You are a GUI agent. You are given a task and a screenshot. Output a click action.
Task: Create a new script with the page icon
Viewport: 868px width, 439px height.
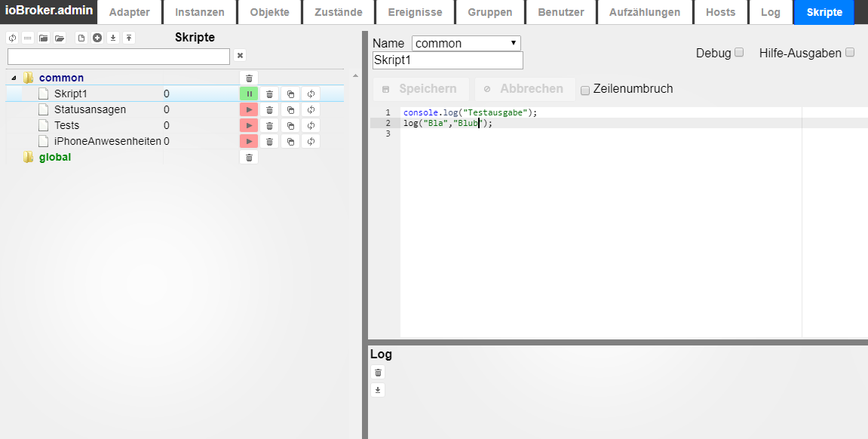click(81, 38)
